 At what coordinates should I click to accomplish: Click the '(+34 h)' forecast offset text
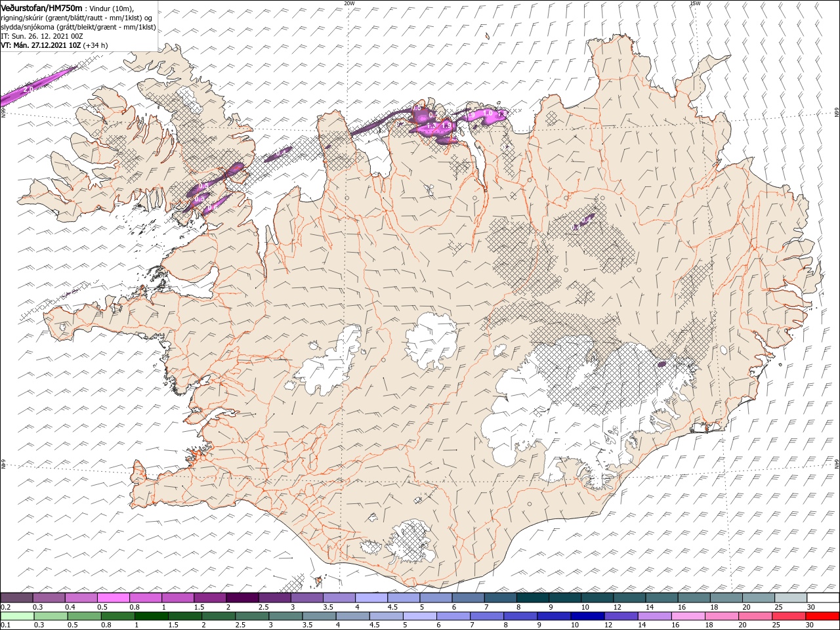pos(96,45)
